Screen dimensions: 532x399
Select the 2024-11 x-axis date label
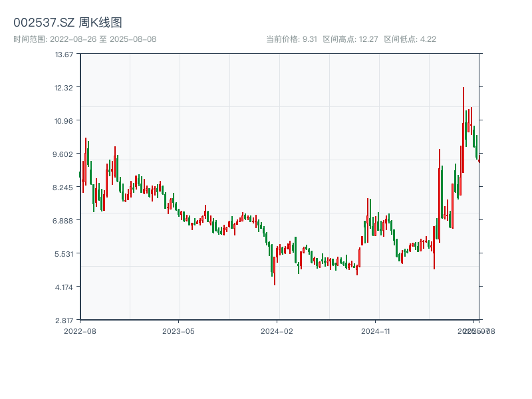(x=377, y=331)
